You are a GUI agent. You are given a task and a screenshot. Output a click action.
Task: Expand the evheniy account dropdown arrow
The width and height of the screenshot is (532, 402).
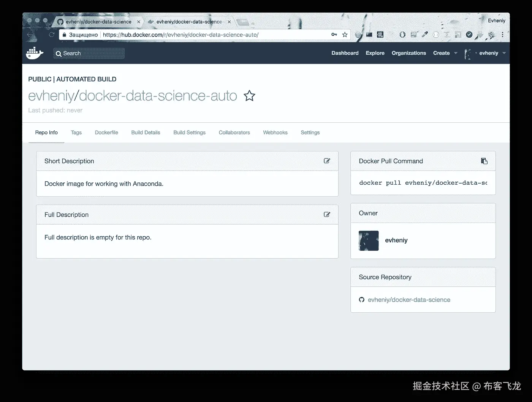click(504, 53)
